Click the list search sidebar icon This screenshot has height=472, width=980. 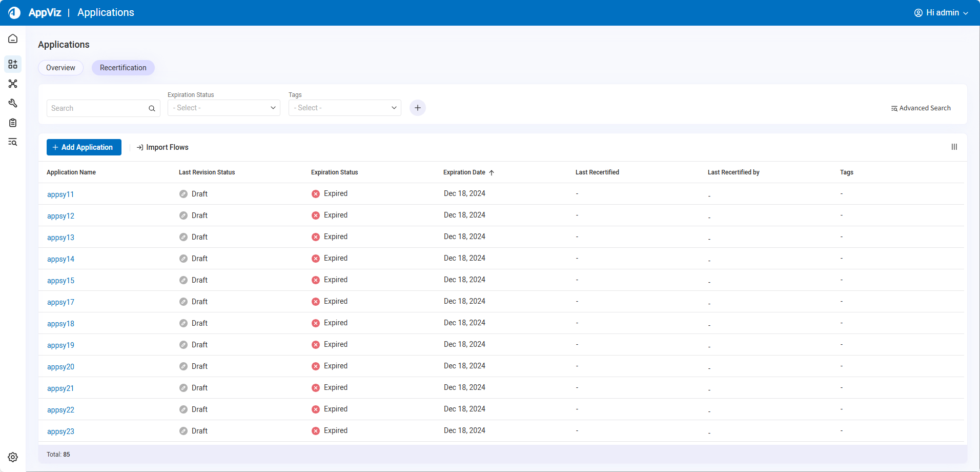13,142
